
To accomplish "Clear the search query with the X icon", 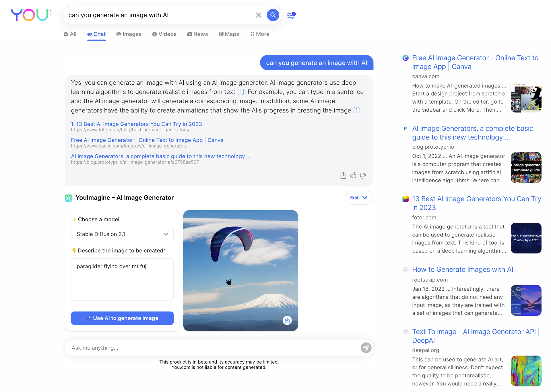I will click(259, 15).
